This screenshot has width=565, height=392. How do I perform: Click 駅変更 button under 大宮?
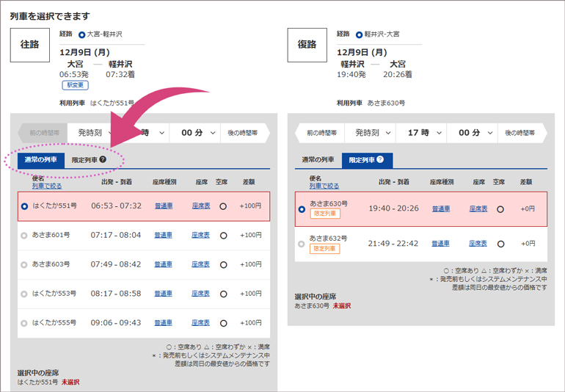click(x=76, y=85)
